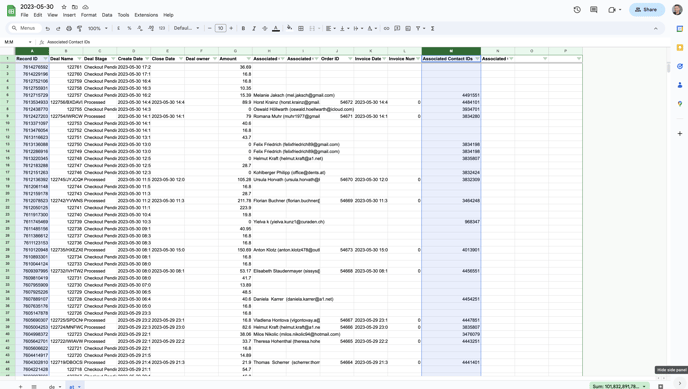Insert a chart from the toolbar
Screen dimensions: 688x389
(x=408, y=29)
